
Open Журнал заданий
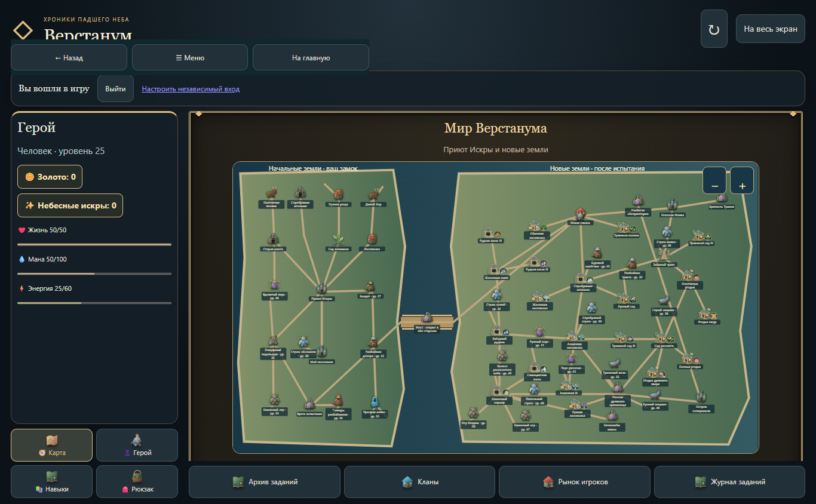click(x=729, y=482)
